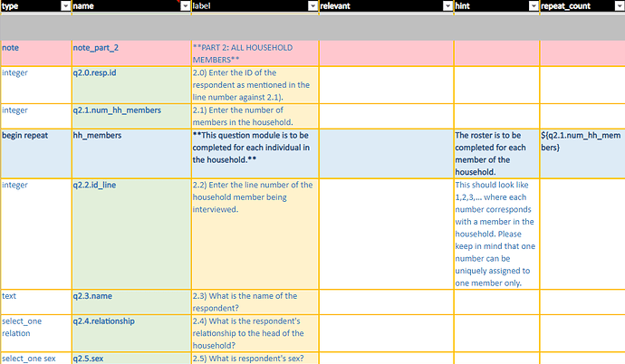Select the PART 2: ALL HOUSEHOLD MEMBERS cell
625x364 pixels.
(x=254, y=53)
